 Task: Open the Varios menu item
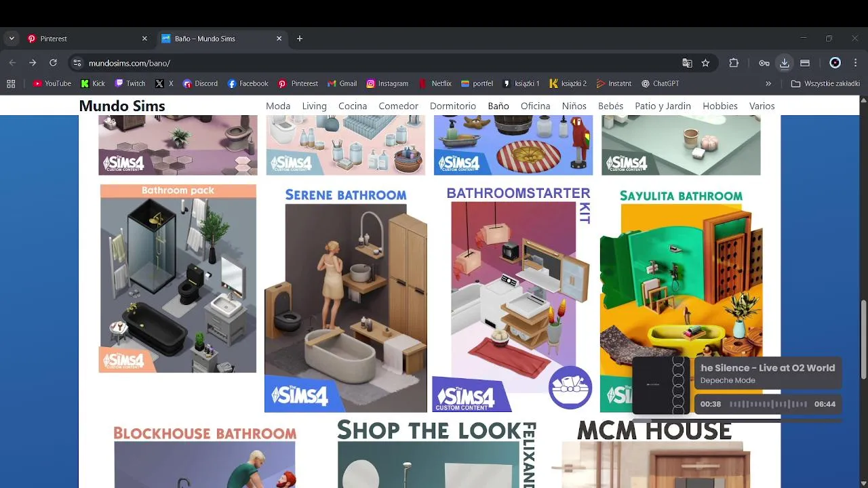tap(762, 106)
